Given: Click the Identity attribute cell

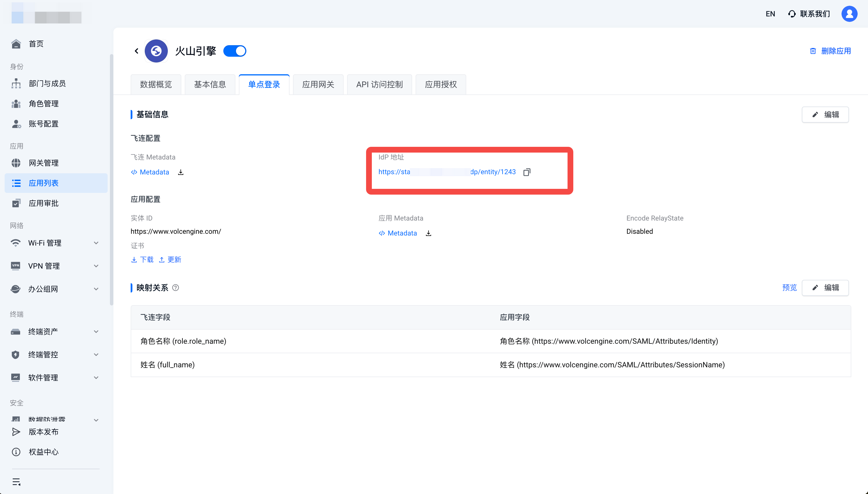Looking at the screenshot, I should coord(608,341).
